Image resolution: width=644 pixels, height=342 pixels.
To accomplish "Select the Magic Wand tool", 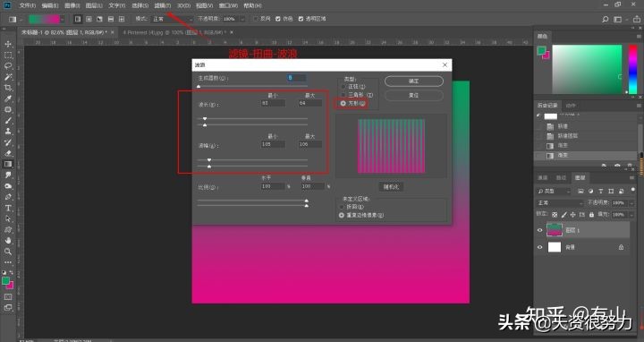I will pyautogui.click(x=8, y=77).
